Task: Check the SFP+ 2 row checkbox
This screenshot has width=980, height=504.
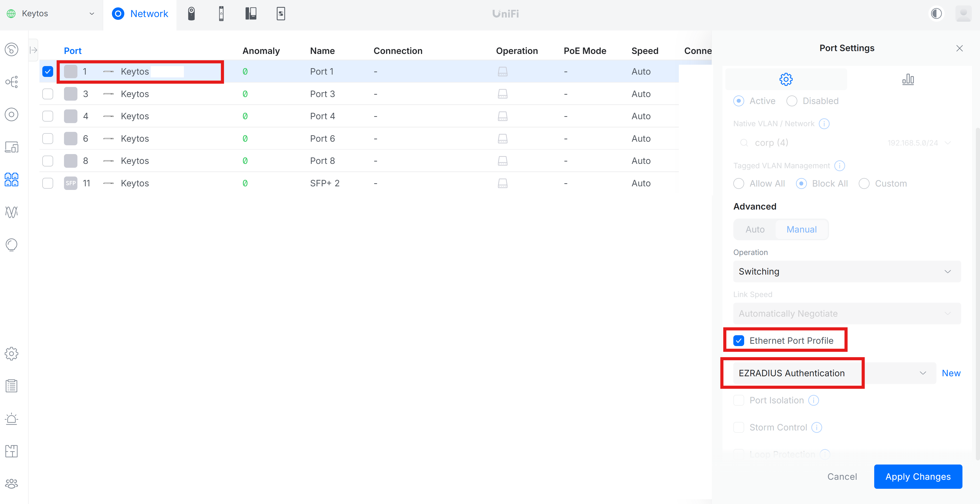Action: point(47,183)
